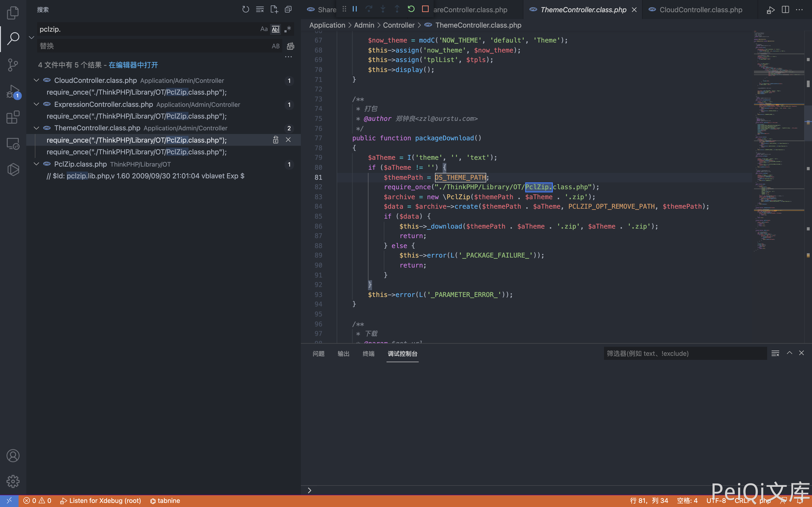Clear the search results
Image resolution: width=812 pixels, height=507 pixels.
click(260, 9)
